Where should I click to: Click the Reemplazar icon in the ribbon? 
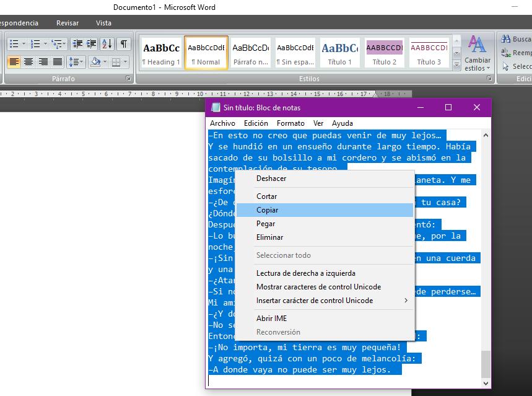pyautogui.click(x=505, y=53)
